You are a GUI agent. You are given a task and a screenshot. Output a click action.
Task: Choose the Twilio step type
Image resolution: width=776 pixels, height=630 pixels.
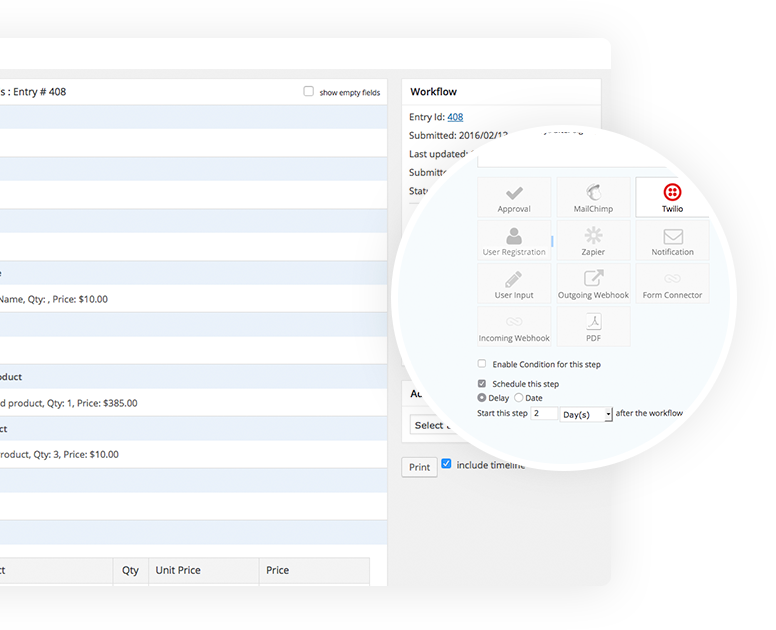[672, 197]
